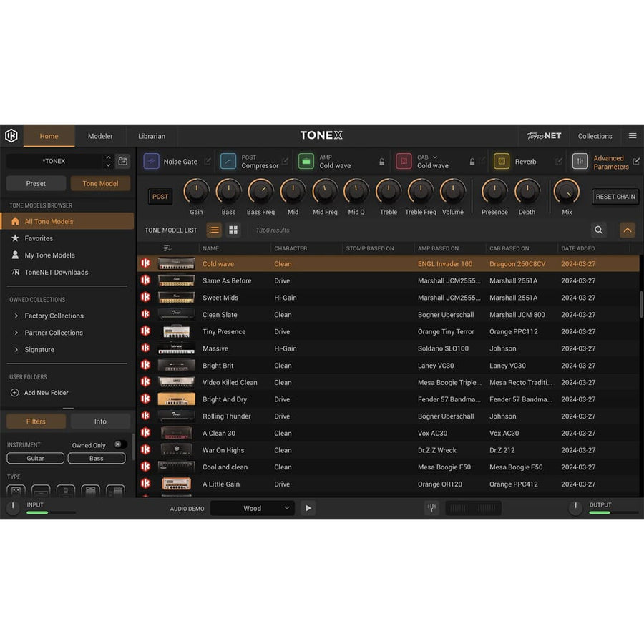Viewport: 644px width, 644px height.
Task: Select Favorites star item
Action: 39,238
